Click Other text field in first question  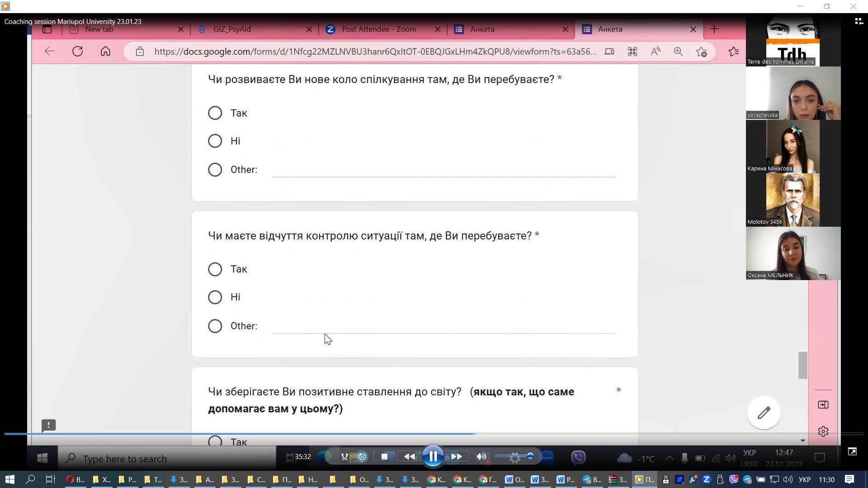point(443,170)
